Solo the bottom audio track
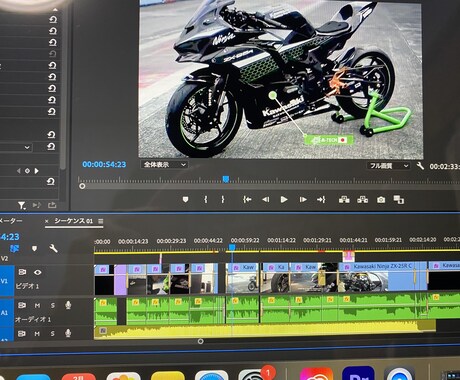 pyautogui.click(x=53, y=334)
